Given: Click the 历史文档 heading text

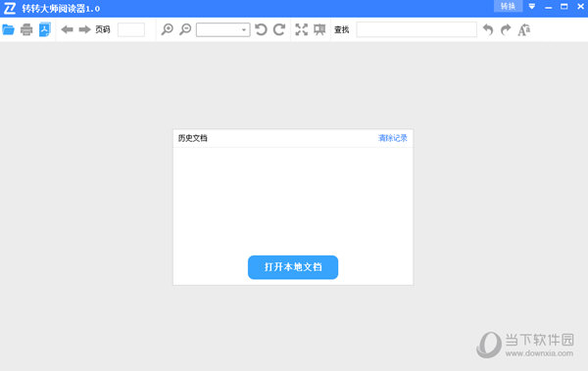Looking at the screenshot, I should coord(193,138).
